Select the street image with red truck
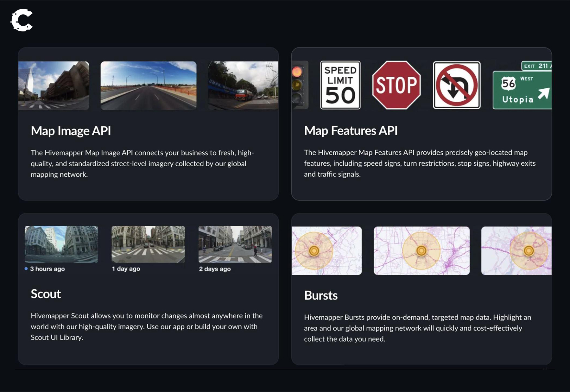The image size is (570, 392). [x=243, y=85]
